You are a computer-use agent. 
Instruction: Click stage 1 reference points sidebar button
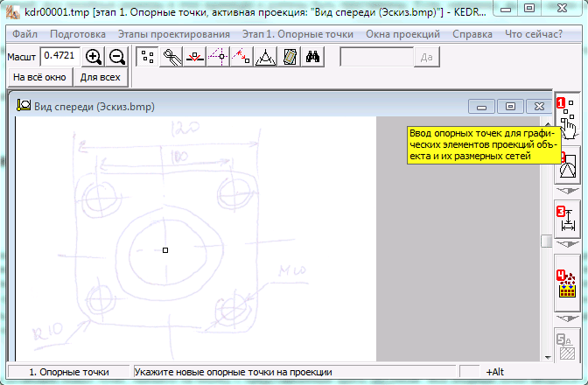(567, 113)
